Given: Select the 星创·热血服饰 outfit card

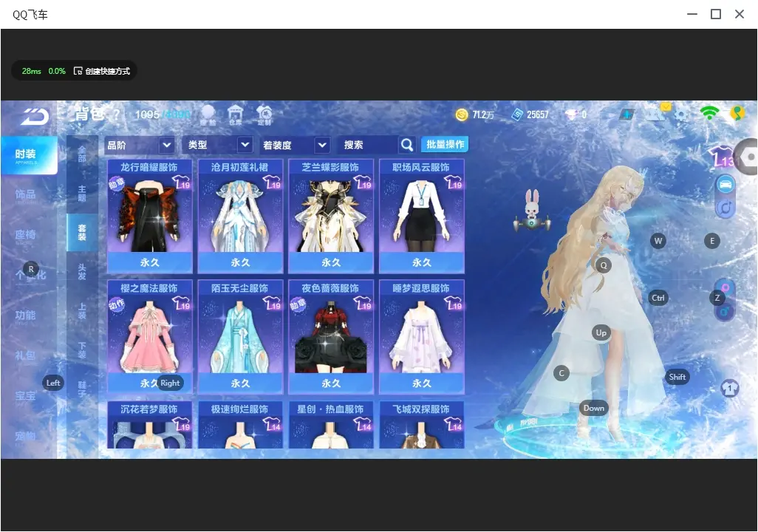Looking at the screenshot, I should [x=331, y=425].
